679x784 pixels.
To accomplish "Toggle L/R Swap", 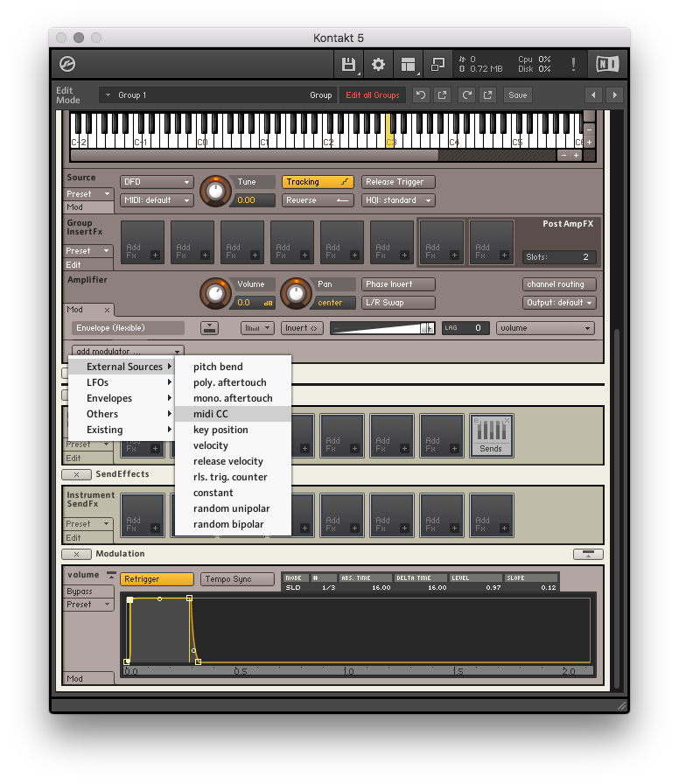I will (x=398, y=303).
